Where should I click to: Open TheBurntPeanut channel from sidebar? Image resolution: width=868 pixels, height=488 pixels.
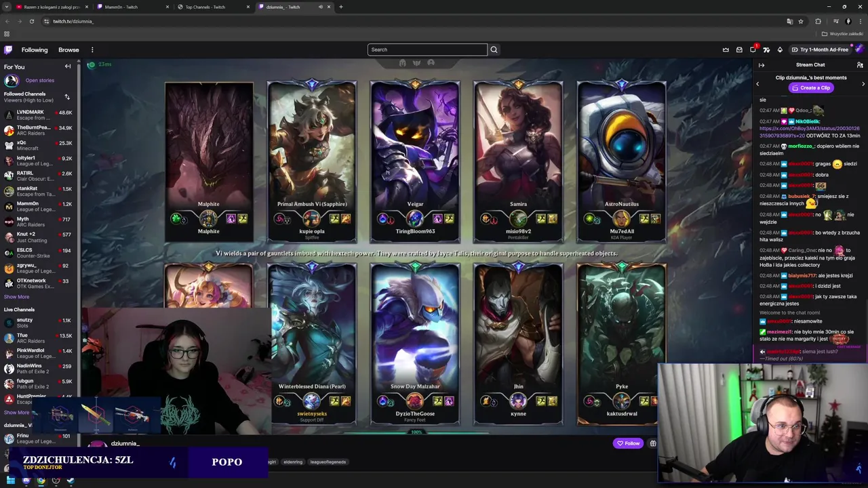[x=39, y=130]
